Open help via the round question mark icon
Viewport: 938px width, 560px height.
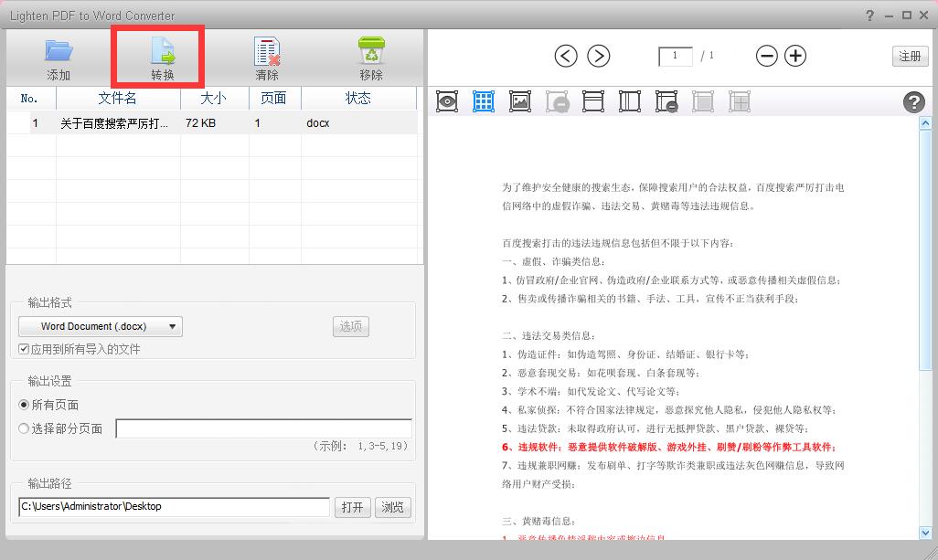coord(913,102)
